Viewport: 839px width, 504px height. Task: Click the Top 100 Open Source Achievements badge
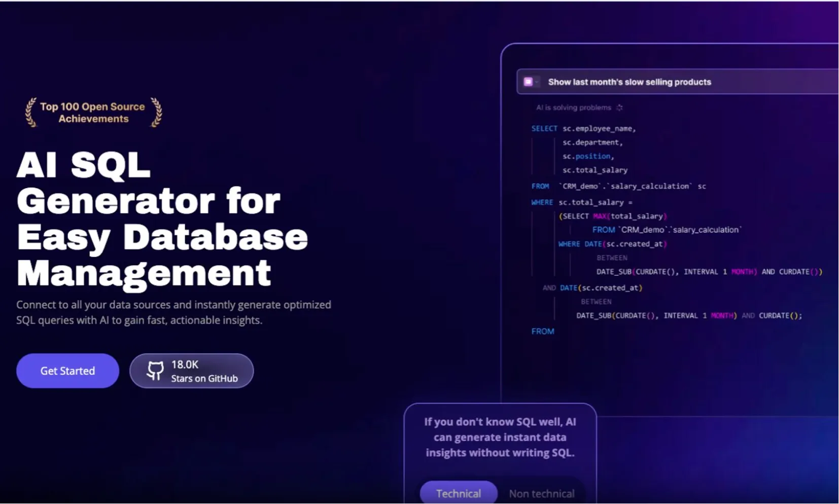pos(93,113)
